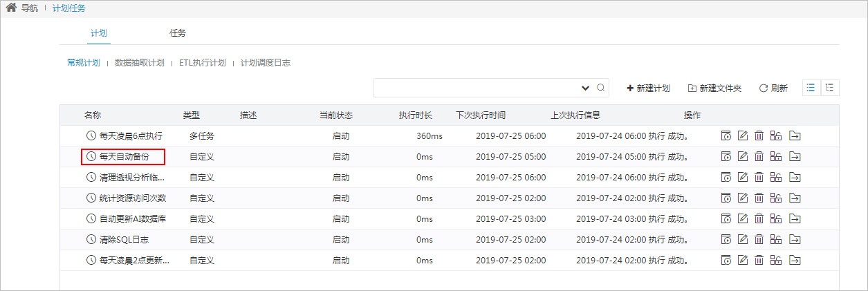Click the home icon beside 导航
The width and height of the screenshot is (868, 291).
(11, 8)
